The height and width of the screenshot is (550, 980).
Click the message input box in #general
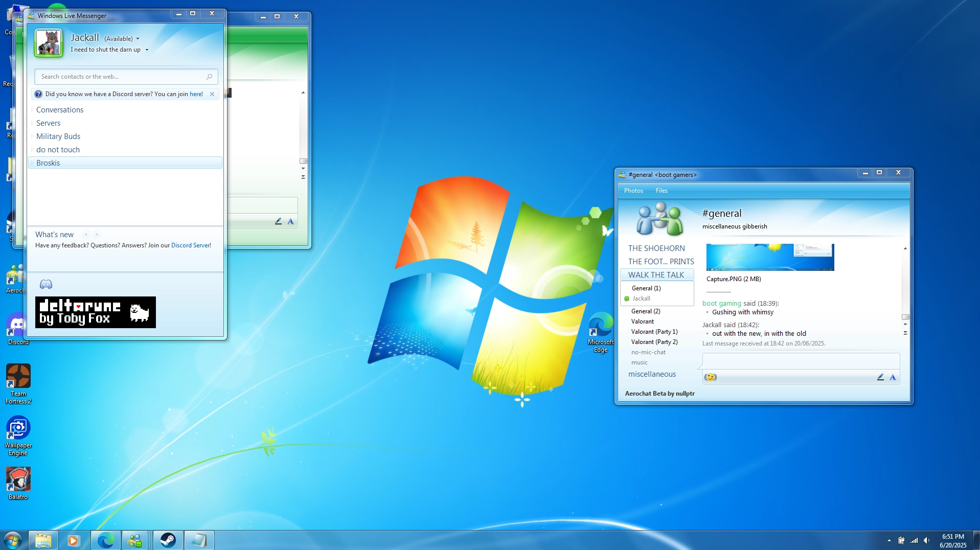[x=801, y=361]
